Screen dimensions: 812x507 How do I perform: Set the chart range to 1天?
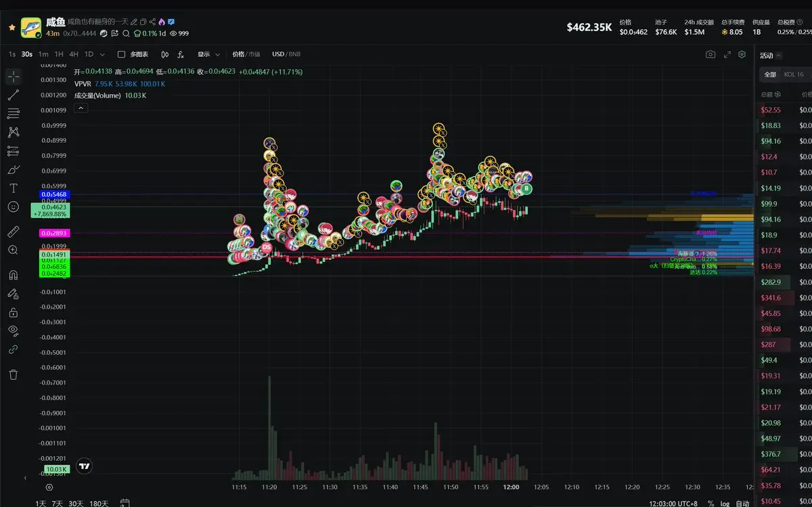click(x=41, y=503)
